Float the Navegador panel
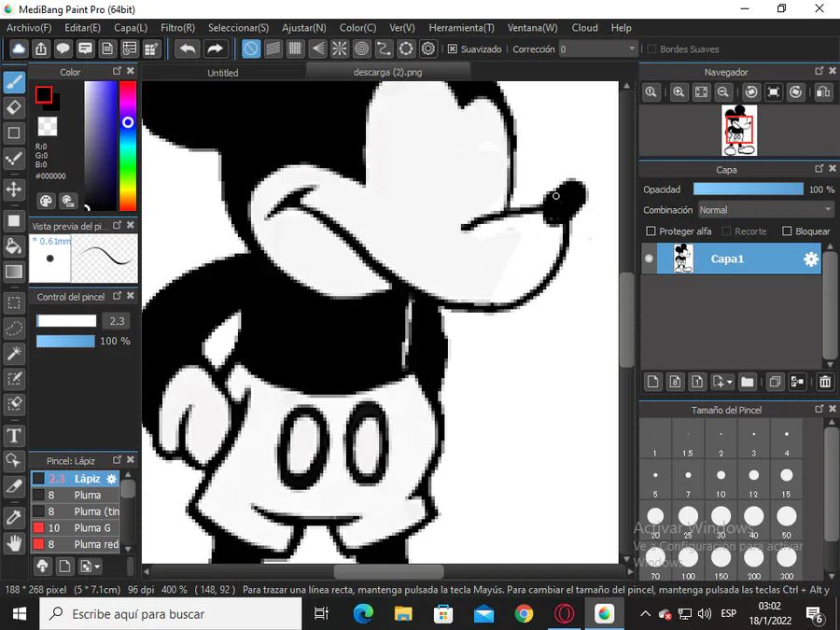Viewport: 840px width, 630px height. coord(819,71)
